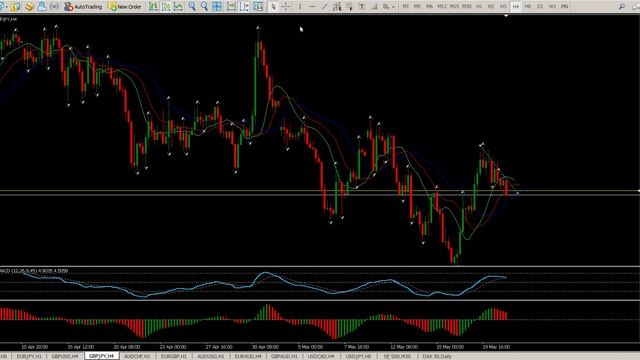Open the EURGBP,H1 chart tab
The image size is (640, 360).
click(x=173, y=356)
